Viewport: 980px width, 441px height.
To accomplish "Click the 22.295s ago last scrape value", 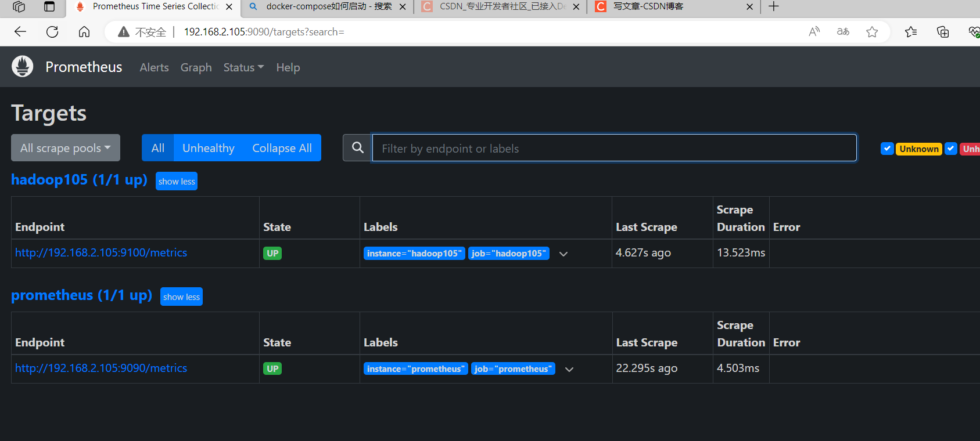I will 647,368.
